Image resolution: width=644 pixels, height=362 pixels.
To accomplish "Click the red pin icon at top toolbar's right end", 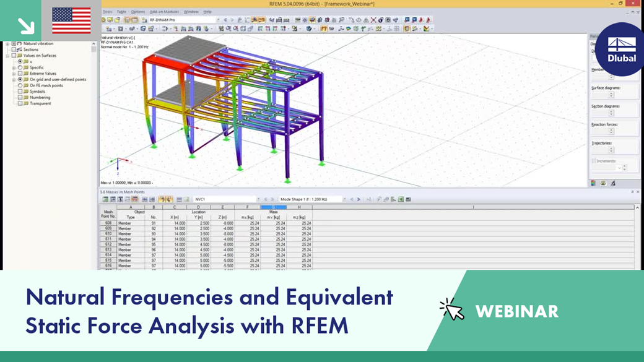I will coord(429,20).
